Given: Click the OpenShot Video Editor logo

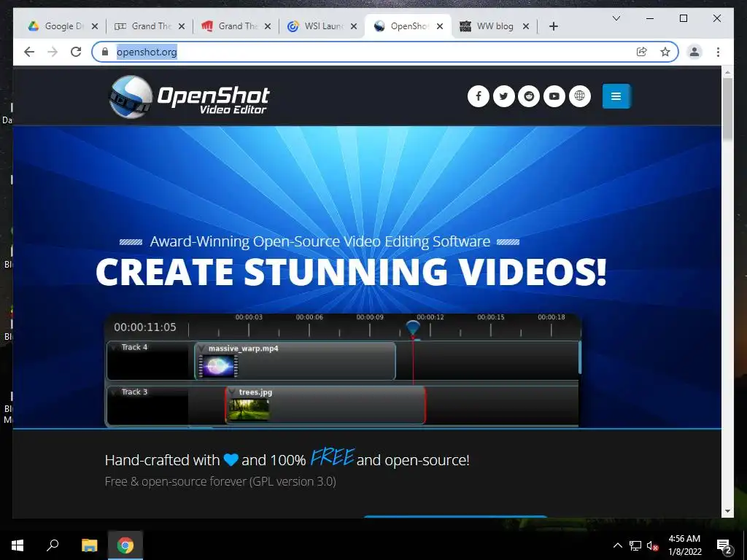Looking at the screenshot, I should (x=189, y=97).
